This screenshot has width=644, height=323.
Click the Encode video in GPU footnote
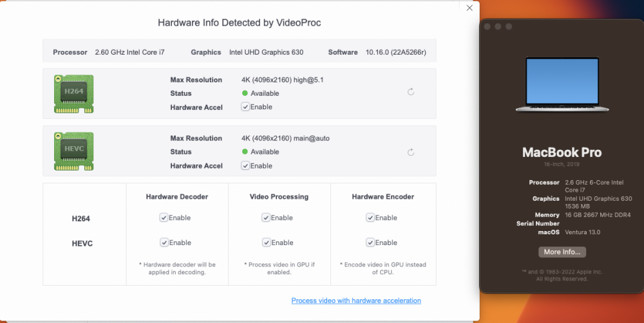tap(383, 268)
